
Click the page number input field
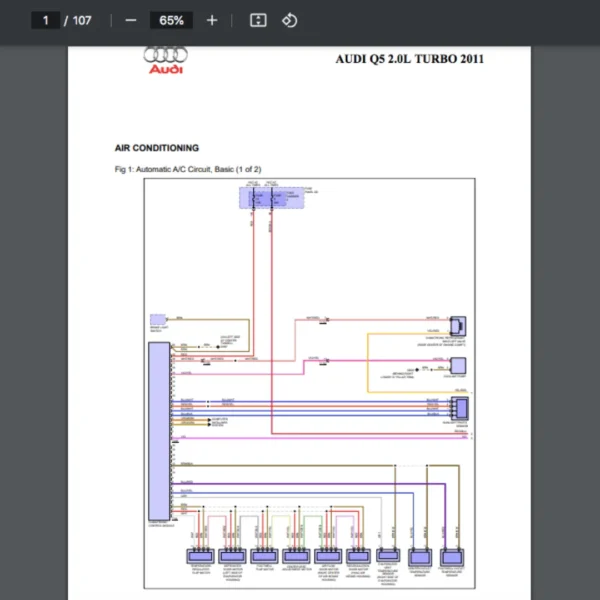click(45, 20)
